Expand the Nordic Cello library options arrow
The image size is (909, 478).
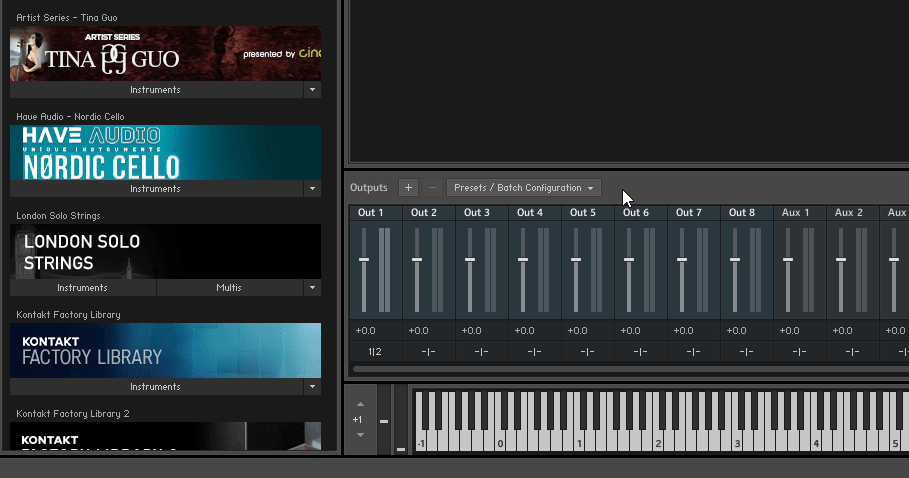[312, 189]
